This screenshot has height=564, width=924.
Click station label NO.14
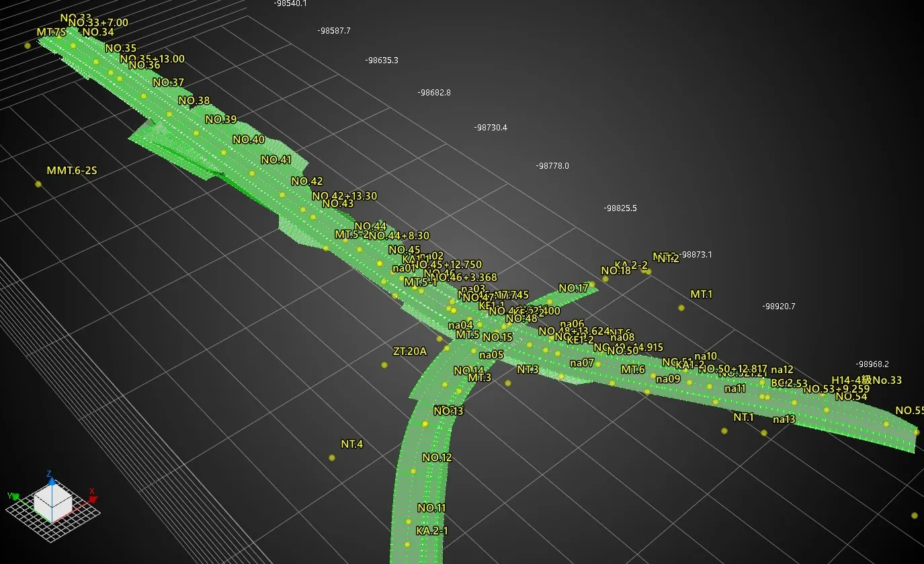coord(469,371)
